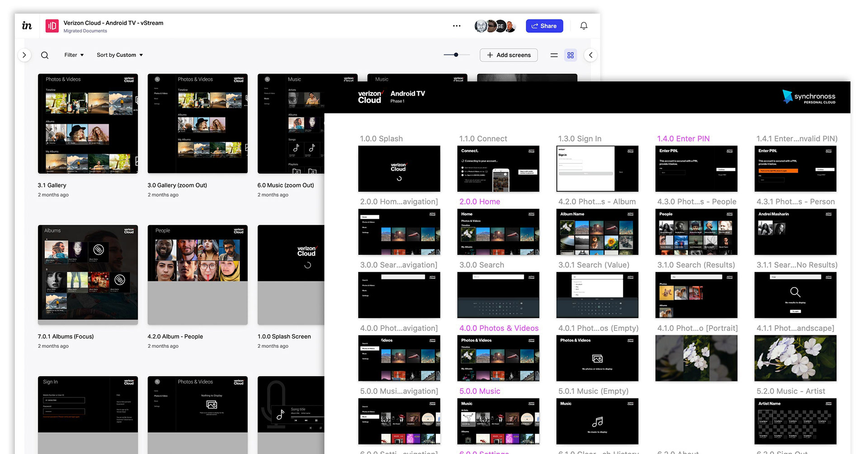Open the Andrei Masharin person thumbnail
Screen dimensions: 868x454
pyautogui.click(x=795, y=232)
